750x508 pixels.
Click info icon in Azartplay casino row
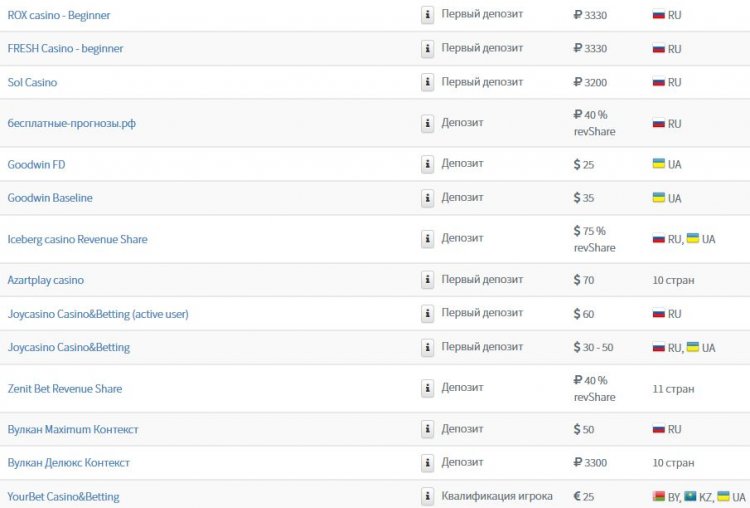(427, 280)
